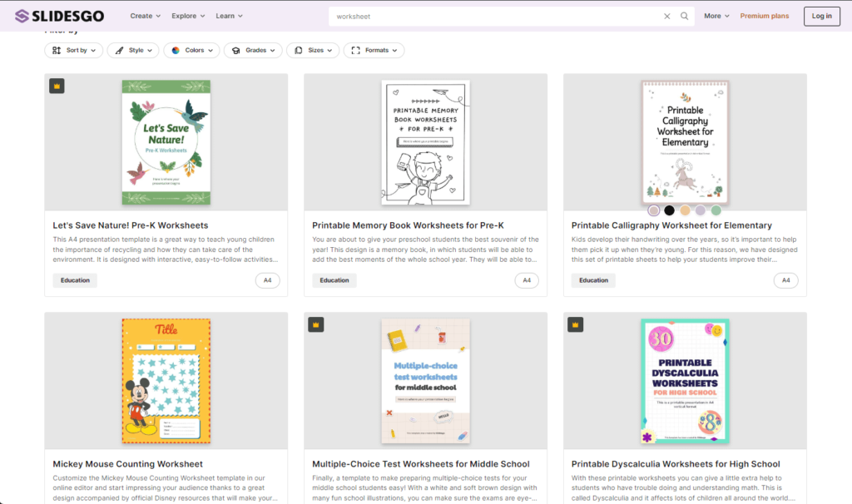Open the Create menu
Screen dimensions: 852x504
click(x=146, y=16)
